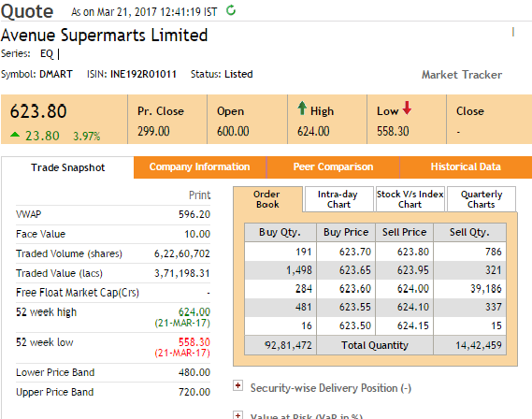Image resolution: width=532 pixels, height=419 pixels.
Task: Show the Intra-day Chart tab
Action: coord(339,199)
